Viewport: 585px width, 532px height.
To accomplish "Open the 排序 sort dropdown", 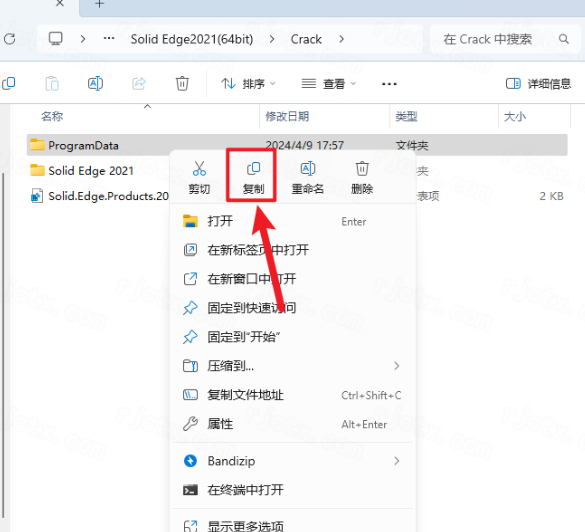I will [x=248, y=84].
